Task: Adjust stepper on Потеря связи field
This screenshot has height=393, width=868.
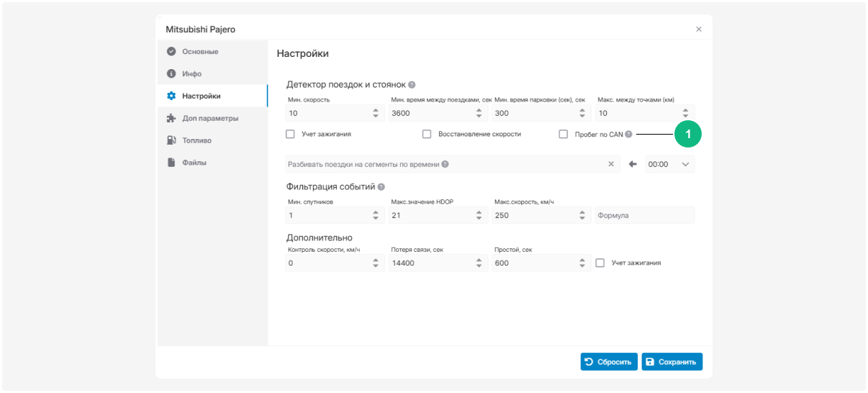Action: click(479, 263)
